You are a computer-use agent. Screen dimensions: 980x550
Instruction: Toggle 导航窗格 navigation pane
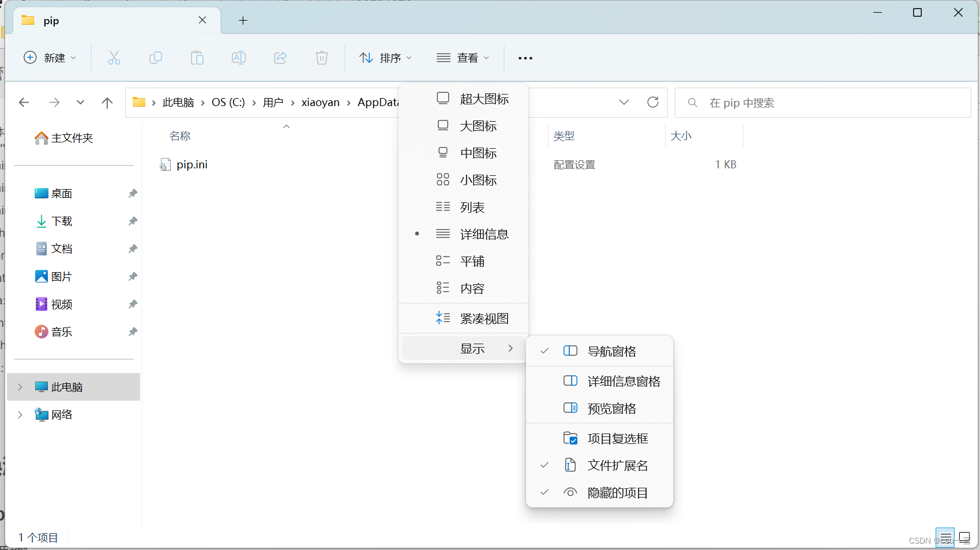pyautogui.click(x=600, y=351)
